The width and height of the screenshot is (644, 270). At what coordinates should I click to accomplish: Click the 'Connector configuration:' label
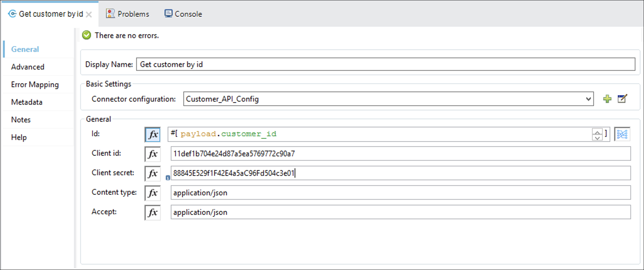pyautogui.click(x=134, y=99)
